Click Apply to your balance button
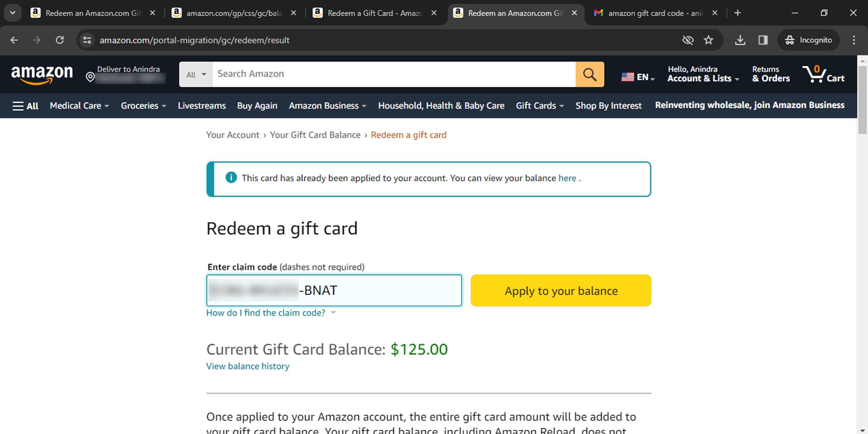The height and width of the screenshot is (434, 868). coord(561,290)
